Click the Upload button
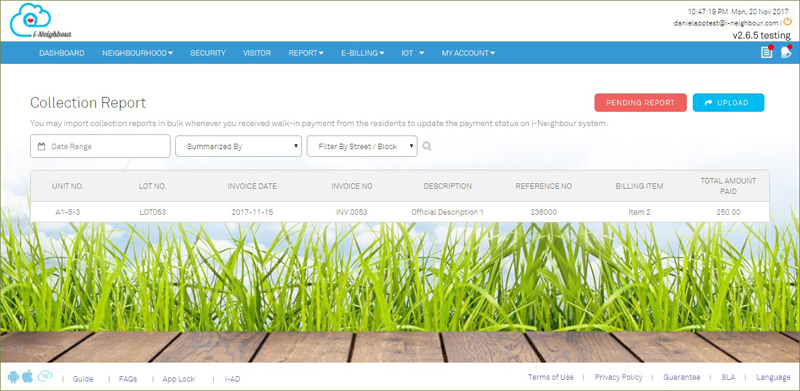This screenshot has height=391, width=800. point(728,103)
